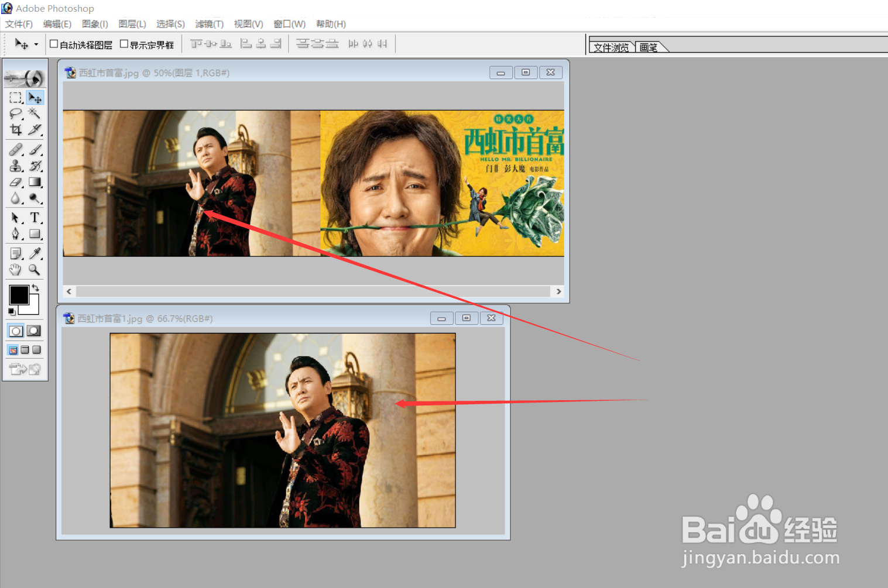
Task: Select the Gradient tool
Action: pyautogui.click(x=35, y=182)
